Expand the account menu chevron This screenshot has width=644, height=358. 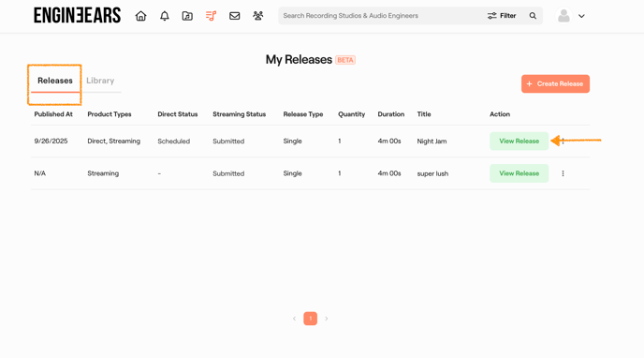click(581, 16)
